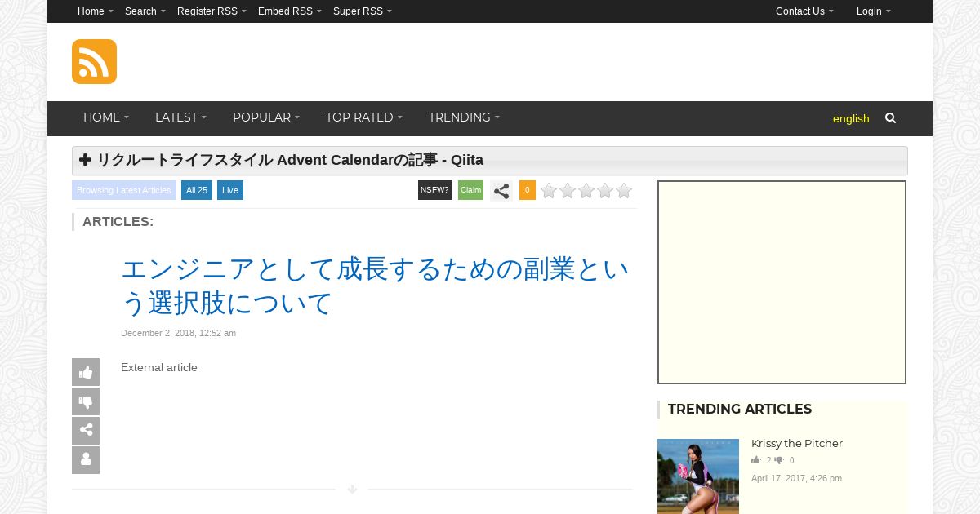
Task: Open Login dropdown
Action: pyautogui.click(x=874, y=11)
